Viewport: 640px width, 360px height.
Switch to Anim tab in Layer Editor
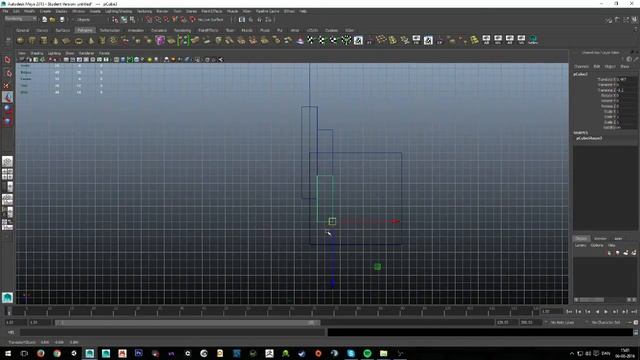click(618, 239)
